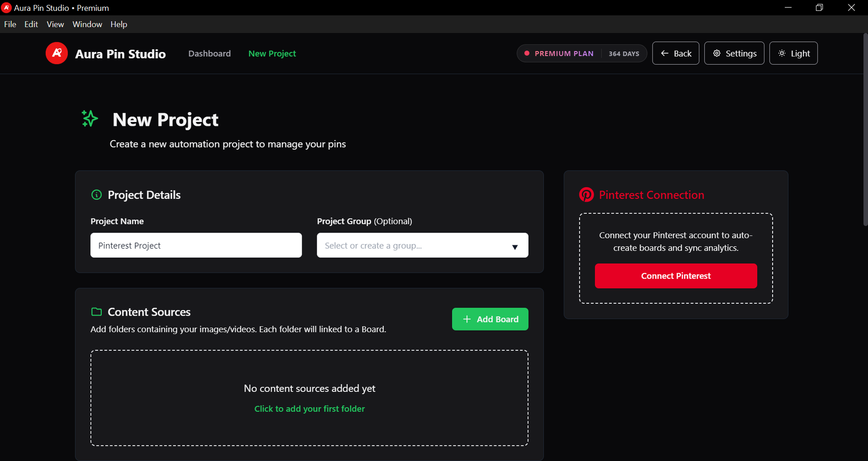Viewport: 868px width, 461px height.
Task: Open the View menu
Action: tap(55, 24)
